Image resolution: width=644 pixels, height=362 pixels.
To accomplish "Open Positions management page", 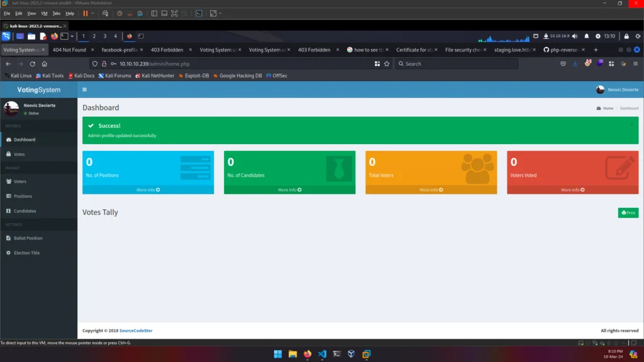I will pyautogui.click(x=38, y=196).
